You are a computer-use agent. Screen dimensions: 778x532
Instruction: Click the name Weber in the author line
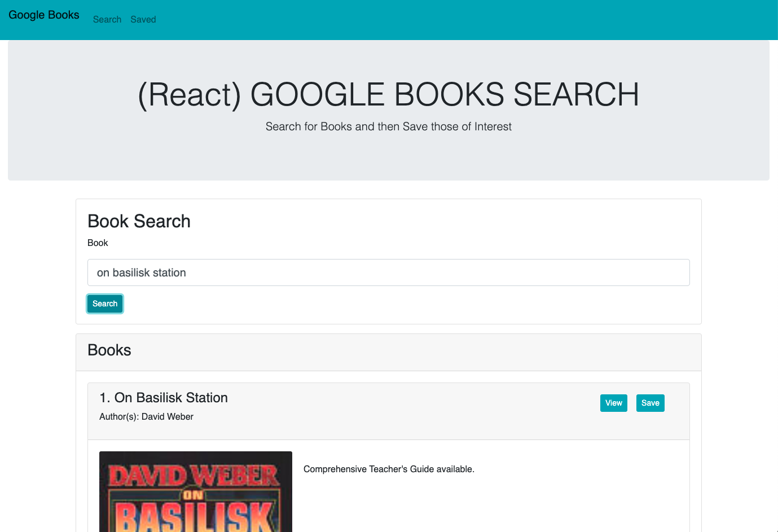(x=180, y=417)
